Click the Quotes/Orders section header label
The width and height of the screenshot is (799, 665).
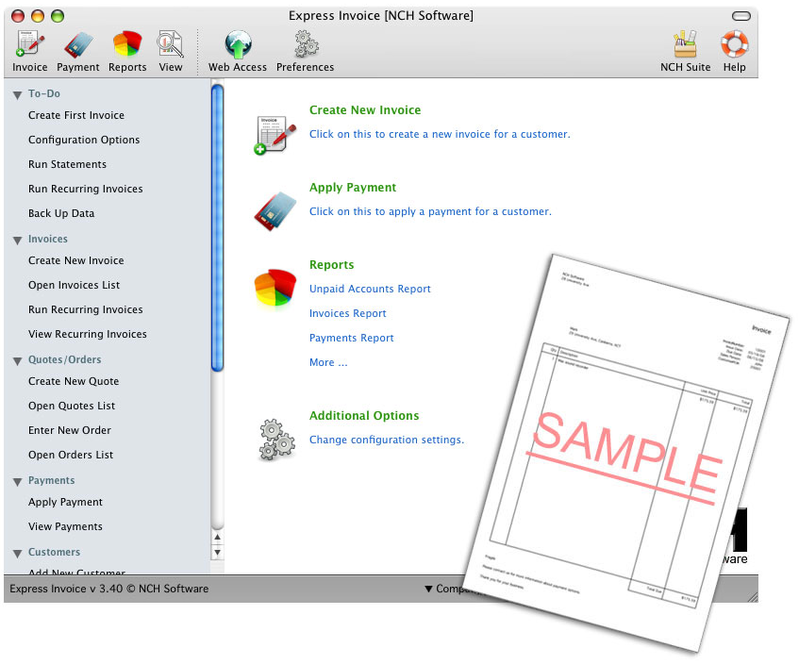[x=65, y=360]
